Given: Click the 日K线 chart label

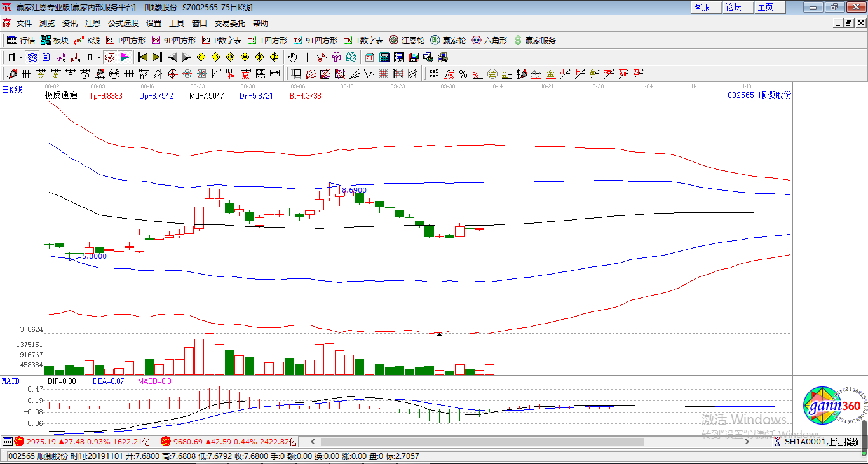Looking at the screenshot, I should [x=11, y=90].
